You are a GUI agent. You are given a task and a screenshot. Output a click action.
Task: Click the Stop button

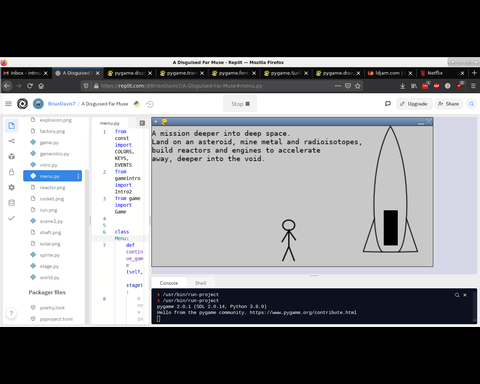click(240, 104)
